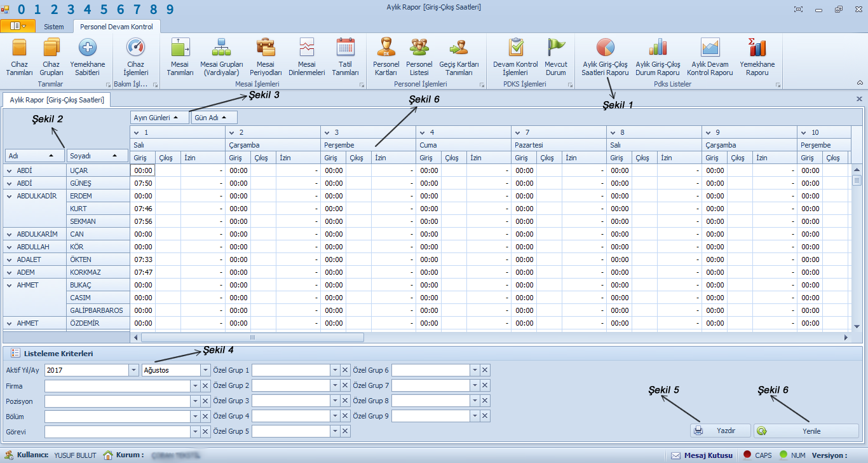This screenshot has height=463, width=868.
Task: Launch Devam Kontrol İşlemleri
Action: [x=515, y=57]
